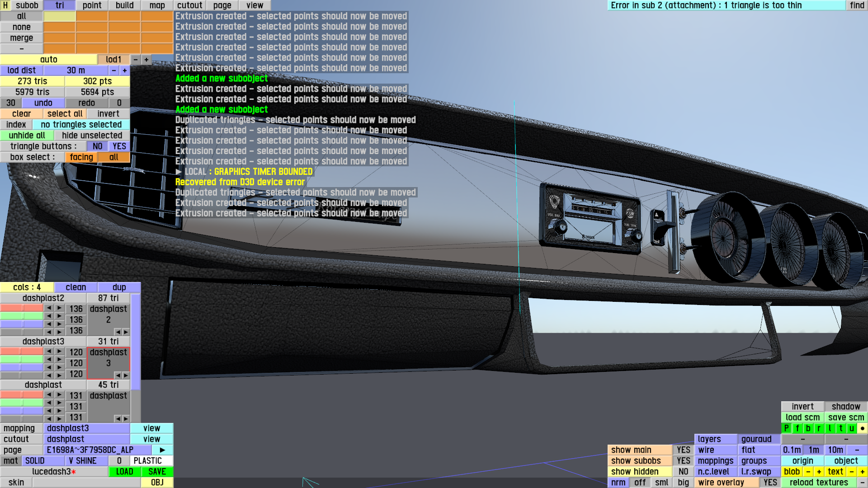Open page texture arrow dropdown

point(162,450)
